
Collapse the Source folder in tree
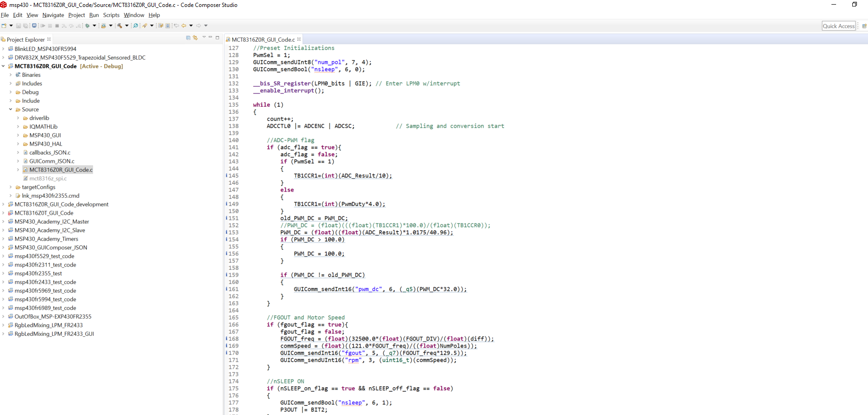point(11,110)
